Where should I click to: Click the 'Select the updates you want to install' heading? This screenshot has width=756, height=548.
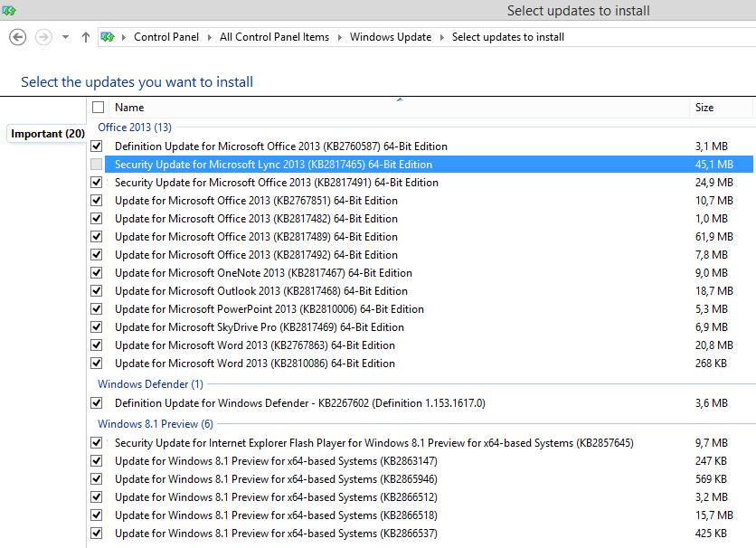[x=137, y=82]
